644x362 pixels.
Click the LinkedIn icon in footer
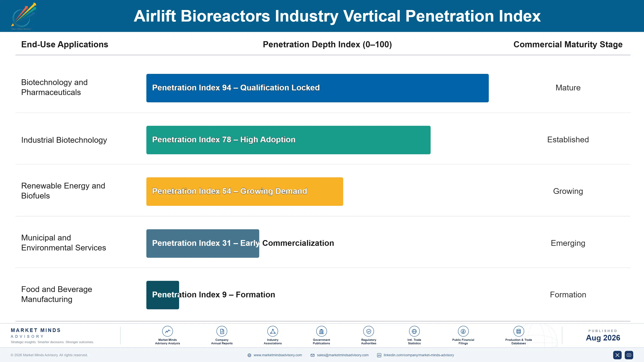[379, 355]
